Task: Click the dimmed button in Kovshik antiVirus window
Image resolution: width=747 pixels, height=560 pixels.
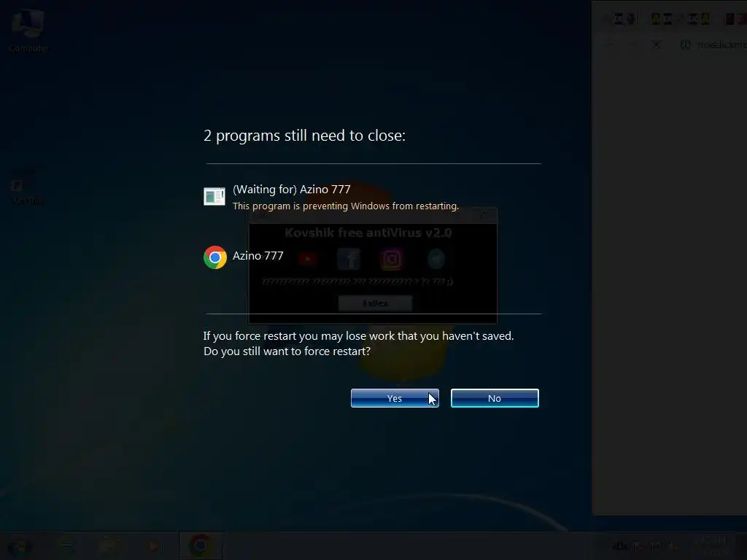Action: pyautogui.click(x=376, y=303)
